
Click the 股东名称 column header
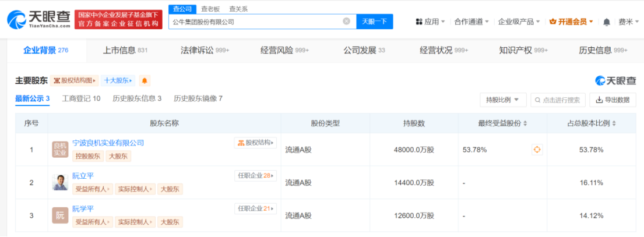(x=164, y=123)
